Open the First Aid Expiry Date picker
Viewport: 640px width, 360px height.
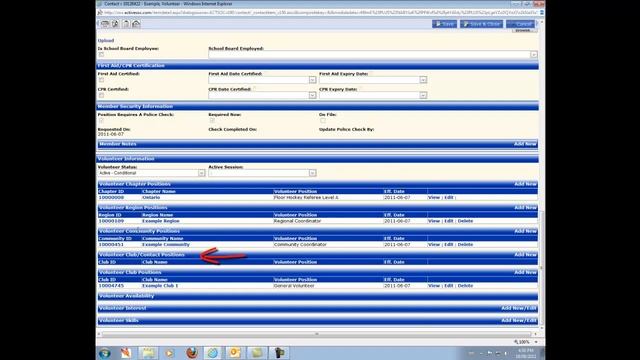click(423, 80)
